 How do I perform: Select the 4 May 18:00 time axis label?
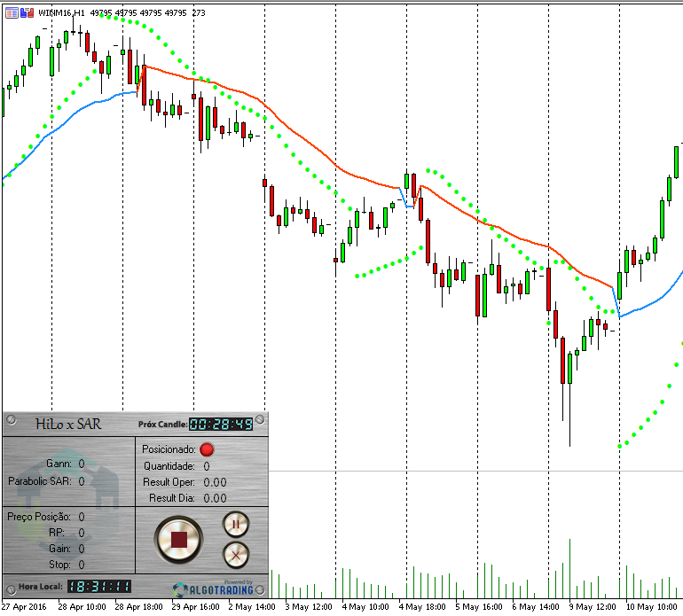pos(422,607)
